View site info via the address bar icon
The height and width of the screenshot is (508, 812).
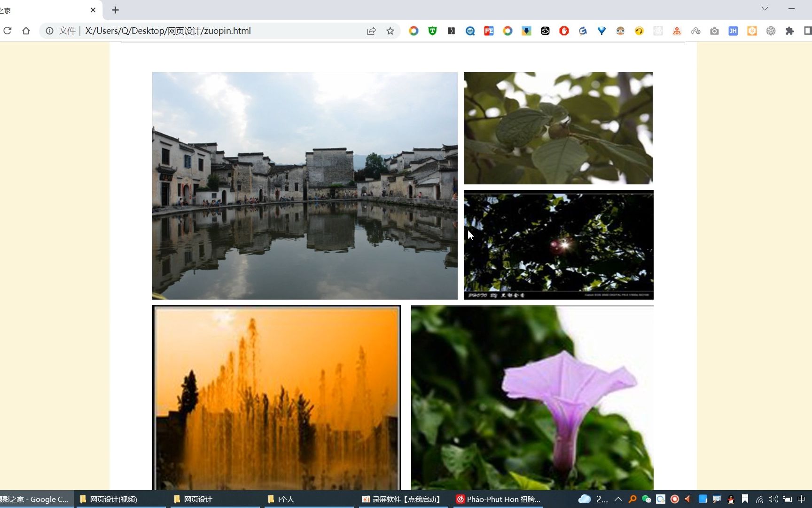[x=49, y=31]
